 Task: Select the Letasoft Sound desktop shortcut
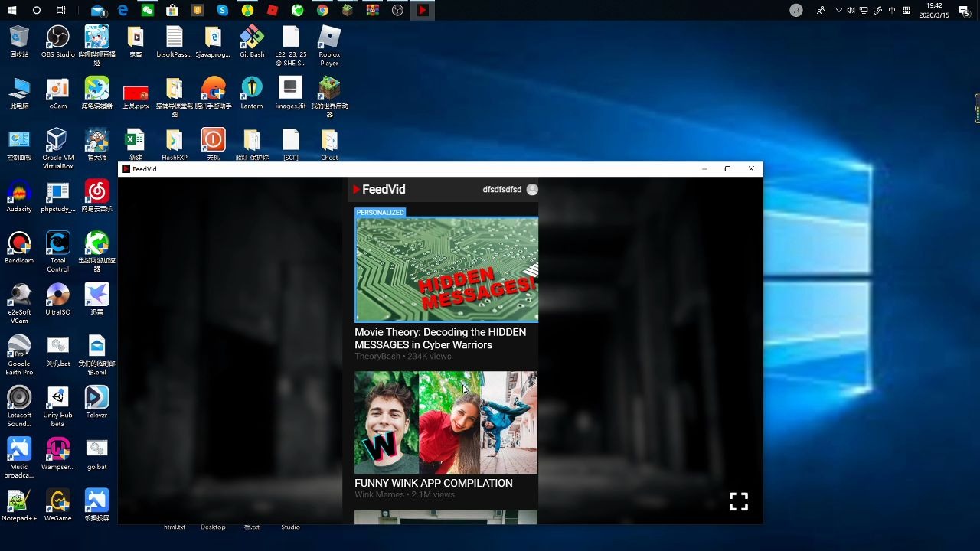click(x=19, y=406)
